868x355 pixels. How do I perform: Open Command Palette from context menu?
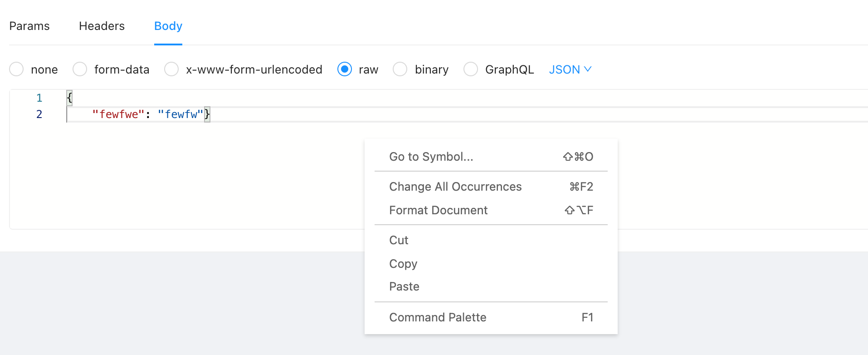[491, 317]
